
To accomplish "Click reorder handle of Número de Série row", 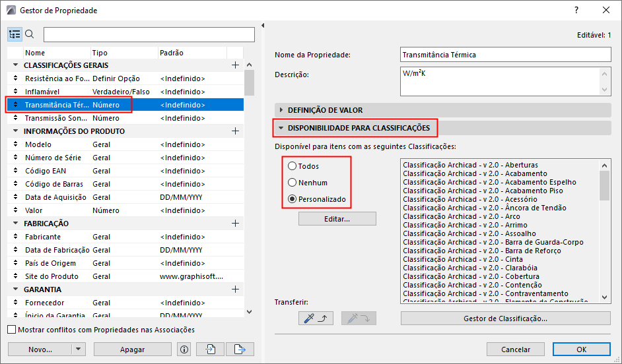I will [15, 157].
